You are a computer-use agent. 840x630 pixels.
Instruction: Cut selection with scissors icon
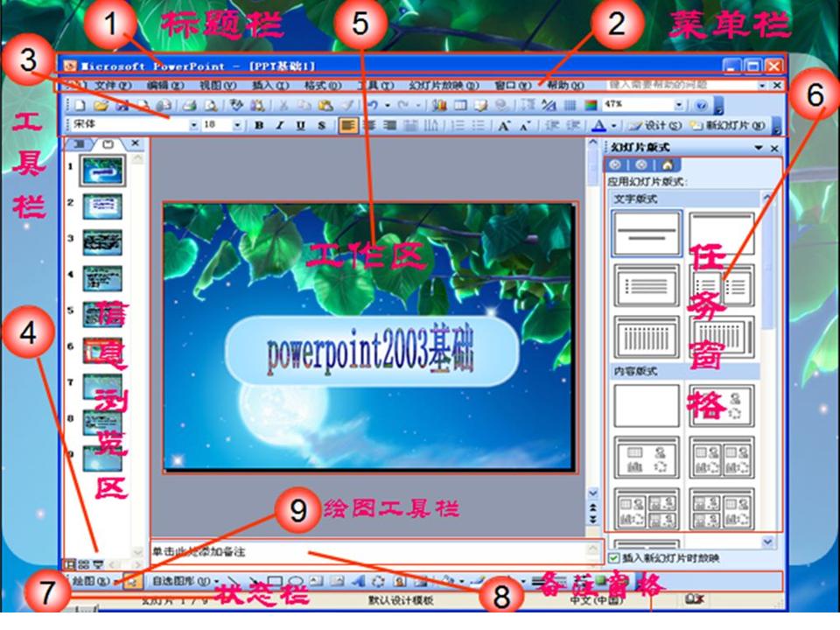point(283,106)
